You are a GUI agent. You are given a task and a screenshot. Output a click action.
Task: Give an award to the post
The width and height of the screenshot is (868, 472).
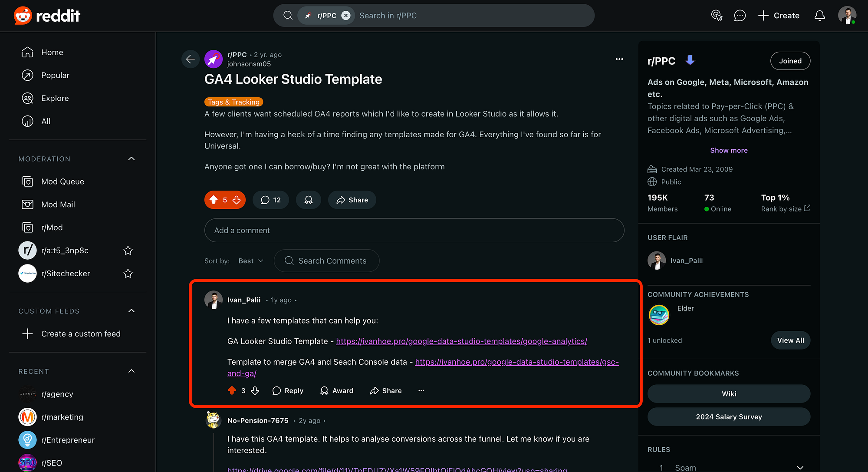coord(309,200)
